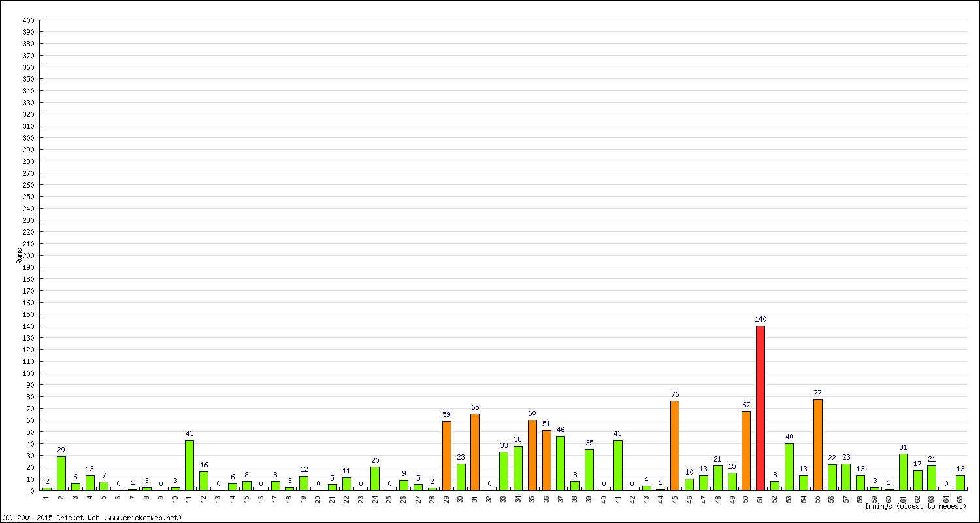The height and width of the screenshot is (523, 980).
Task: Select the green bar for innings 57
Action: click(x=846, y=477)
